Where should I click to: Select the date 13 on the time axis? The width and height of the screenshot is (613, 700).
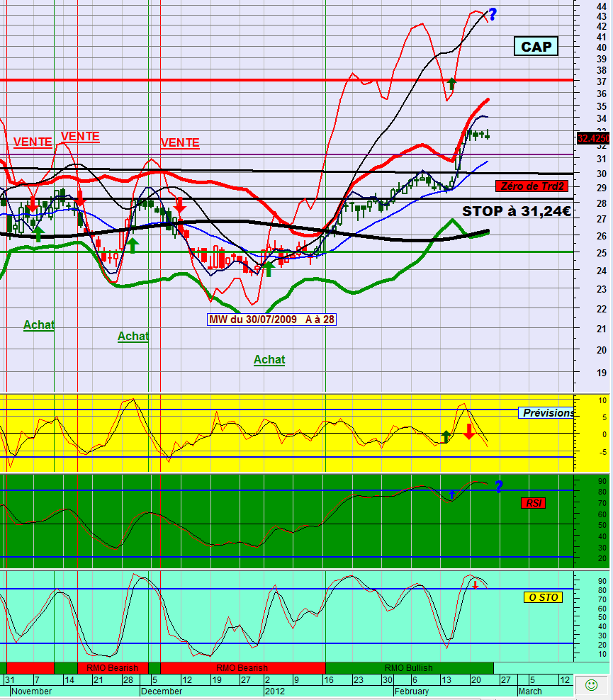pyautogui.click(x=446, y=680)
